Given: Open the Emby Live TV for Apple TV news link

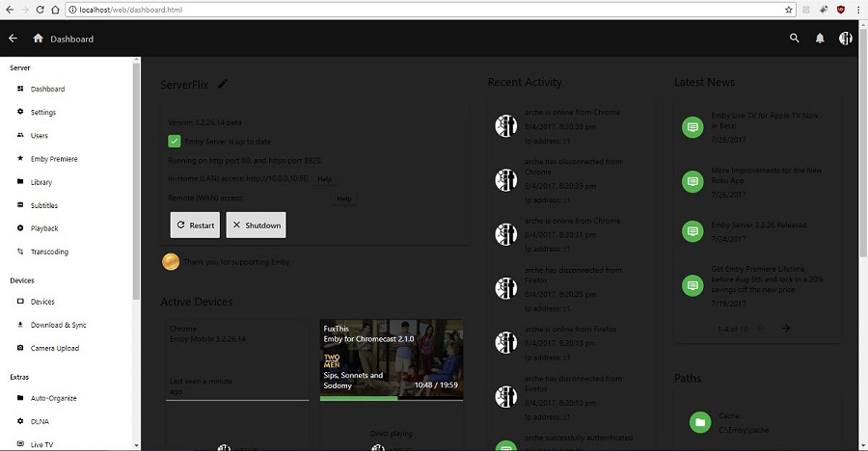Looking at the screenshot, I should tap(765, 120).
